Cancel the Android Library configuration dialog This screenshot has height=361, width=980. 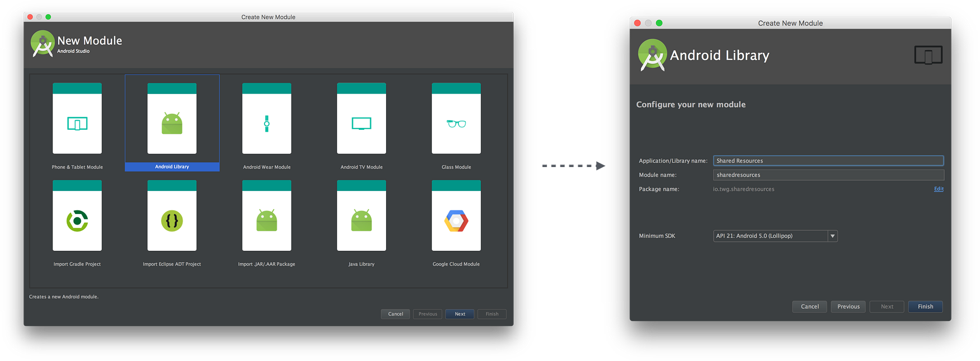pos(809,307)
